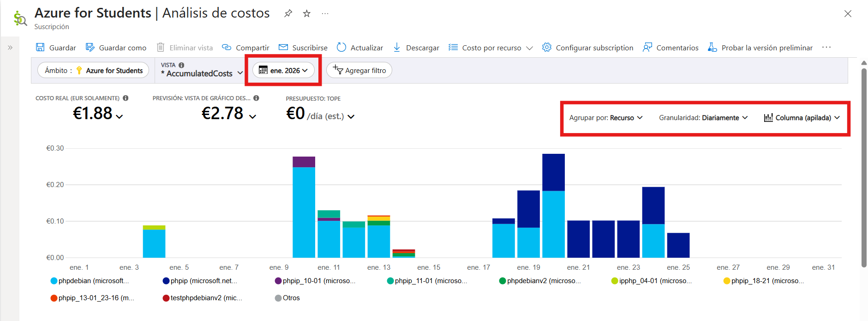Click the pin icon beside the title

pyautogui.click(x=288, y=13)
